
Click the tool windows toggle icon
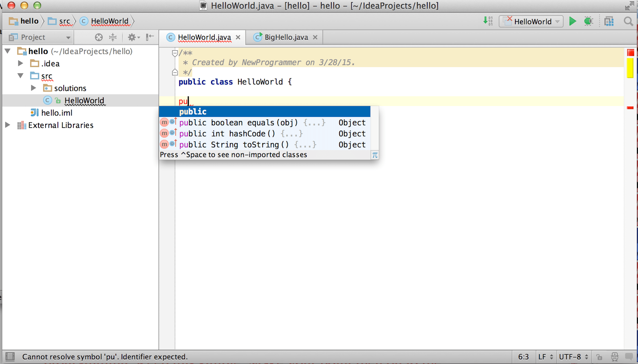[x=10, y=356]
